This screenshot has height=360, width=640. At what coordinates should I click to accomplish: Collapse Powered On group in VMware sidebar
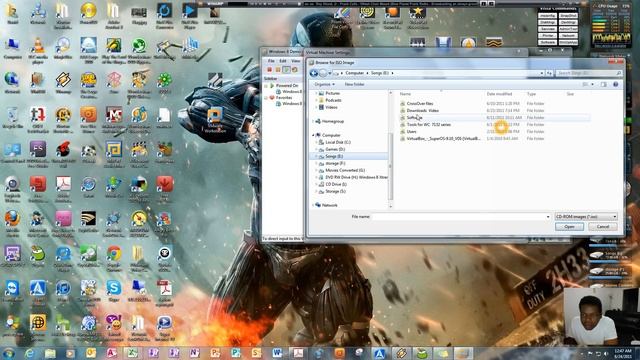[266, 86]
